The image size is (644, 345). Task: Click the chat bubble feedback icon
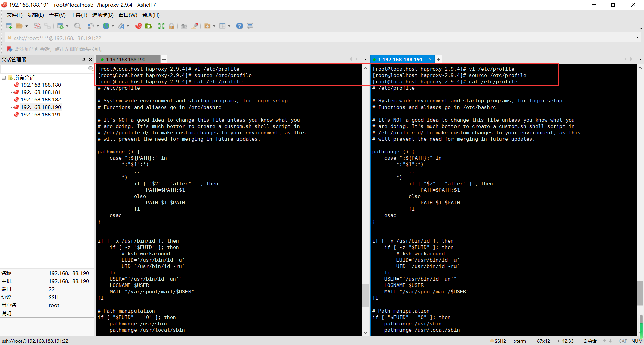coord(250,26)
